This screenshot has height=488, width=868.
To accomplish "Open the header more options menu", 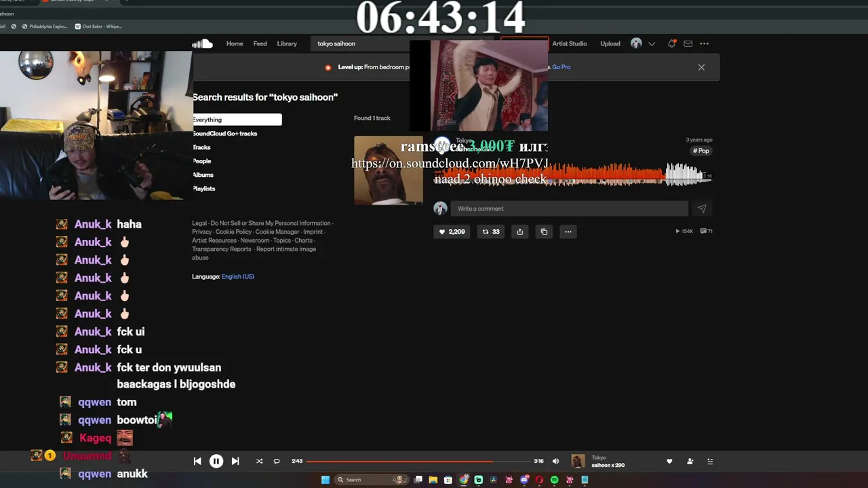I will 705,43.
